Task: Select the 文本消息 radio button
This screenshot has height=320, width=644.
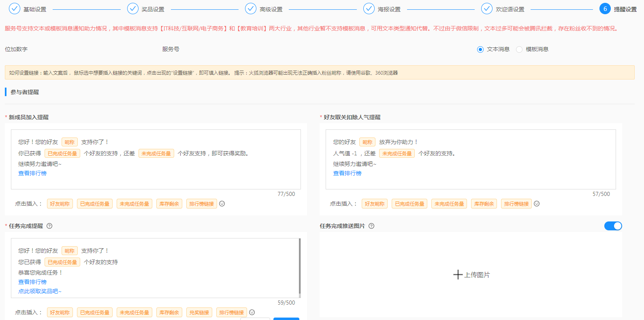Action: point(480,49)
